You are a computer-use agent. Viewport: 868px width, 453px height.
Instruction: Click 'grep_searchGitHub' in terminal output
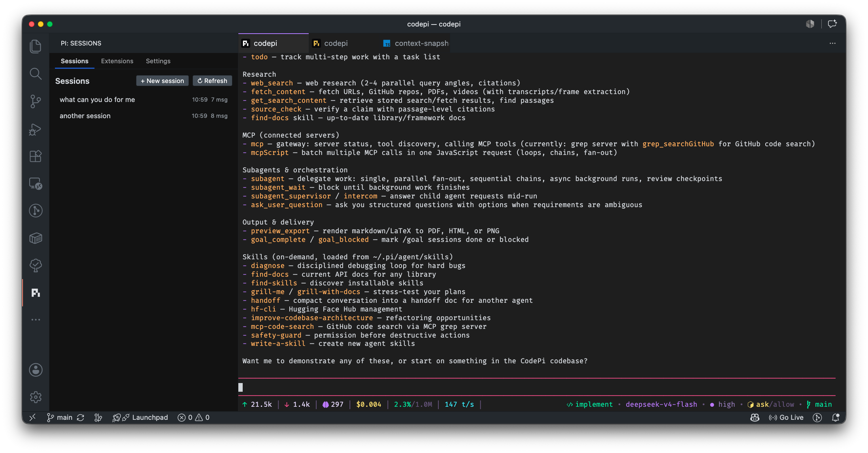pos(678,144)
